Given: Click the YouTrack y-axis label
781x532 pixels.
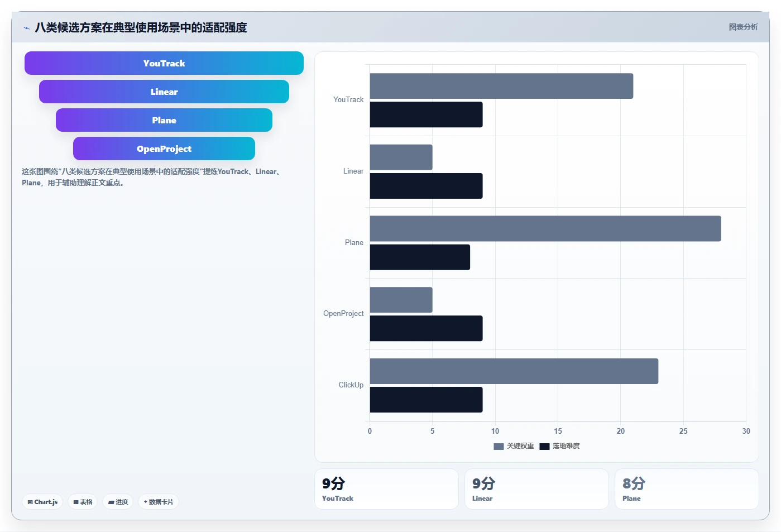Looking at the screenshot, I should (x=348, y=99).
